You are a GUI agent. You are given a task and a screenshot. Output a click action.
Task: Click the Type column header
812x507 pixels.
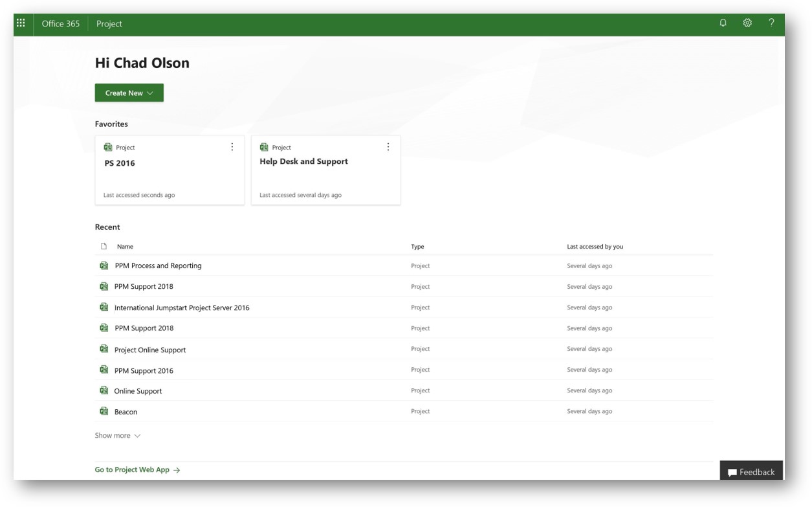tap(417, 247)
